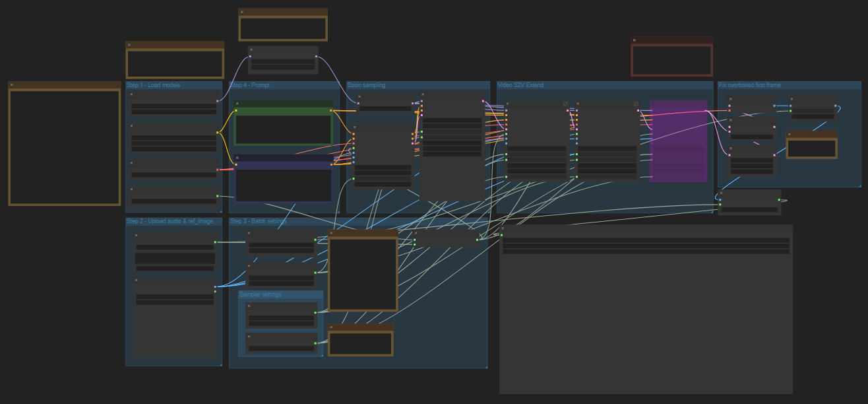Click the red output port in Step 1 group
This screenshot has height=404, width=868.
(x=217, y=170)
